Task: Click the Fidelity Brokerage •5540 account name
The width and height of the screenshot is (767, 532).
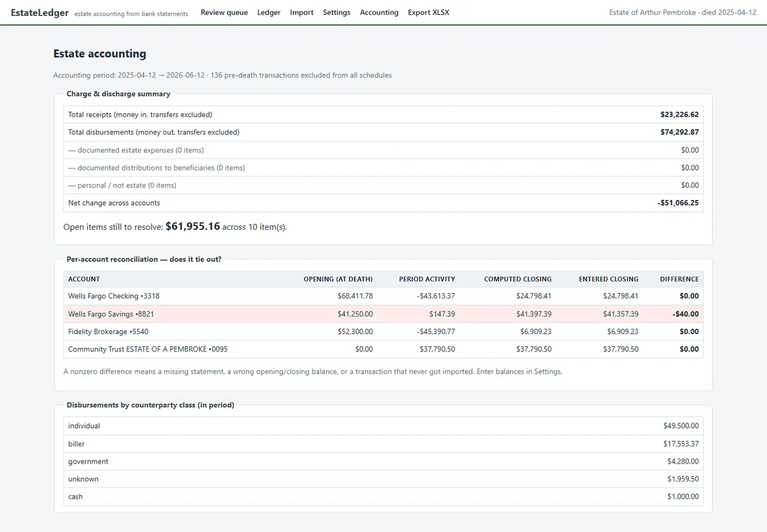Action: point(108,331)
